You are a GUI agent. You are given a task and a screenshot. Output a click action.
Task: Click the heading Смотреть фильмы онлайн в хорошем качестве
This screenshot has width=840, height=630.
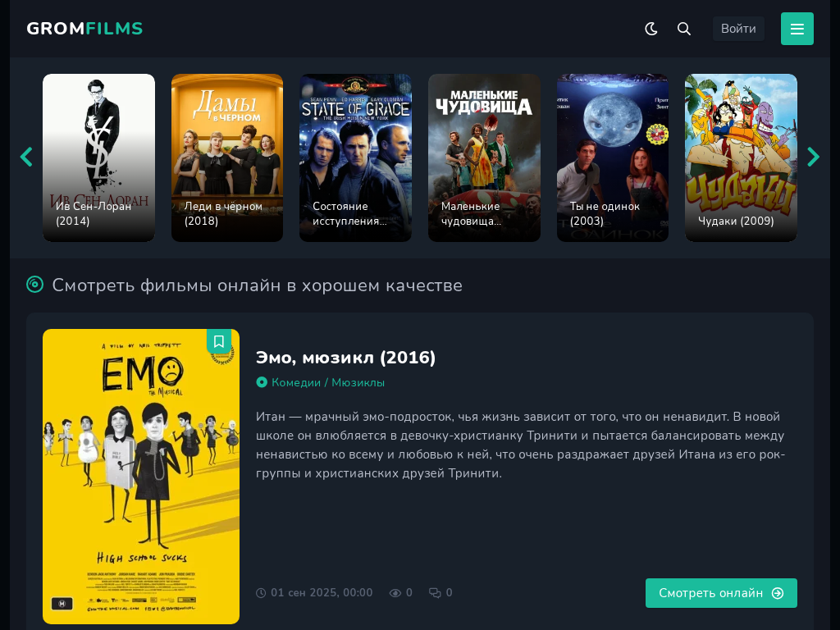click(x=257, y=285)
